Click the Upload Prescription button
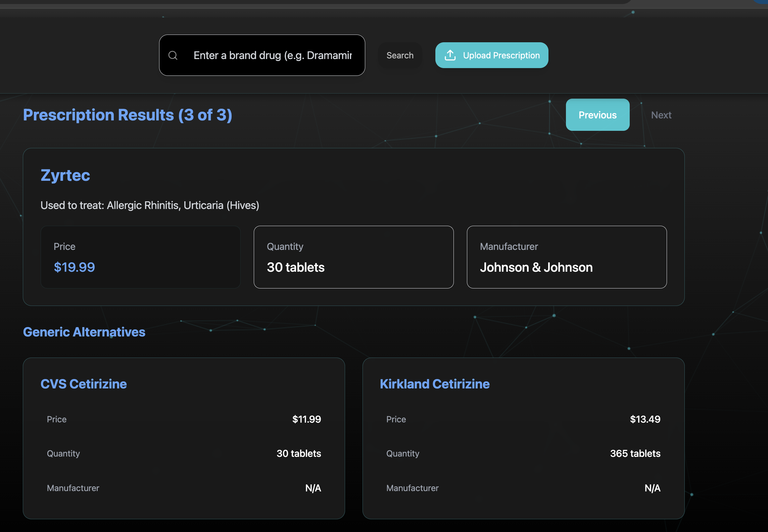The image size is (768, 532). point(492,55)
